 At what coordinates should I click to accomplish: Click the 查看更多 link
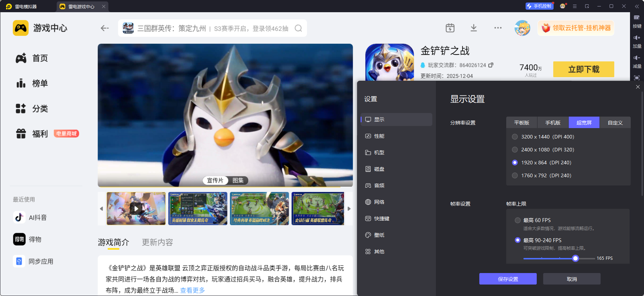[193, 290]
